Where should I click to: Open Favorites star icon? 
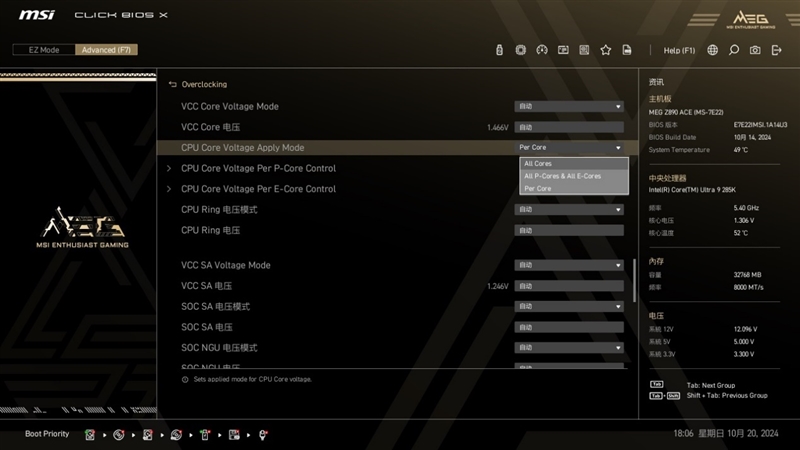pos(606,50)
